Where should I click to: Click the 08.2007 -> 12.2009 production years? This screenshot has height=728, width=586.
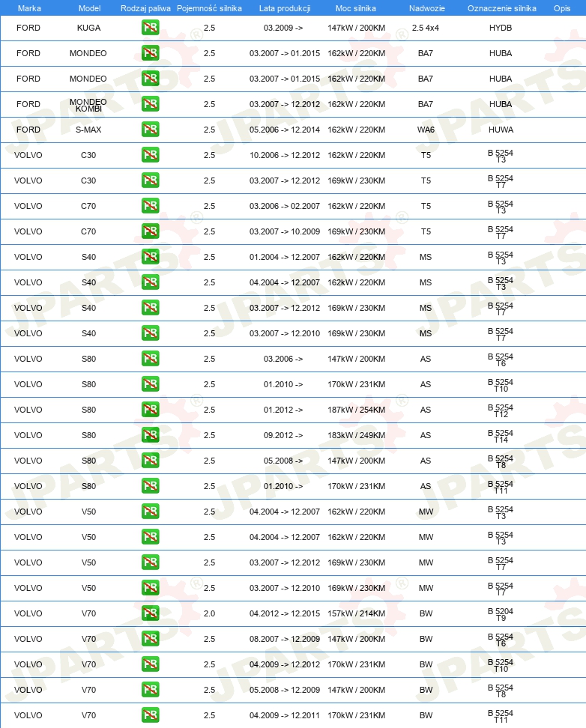click(285, 639)
